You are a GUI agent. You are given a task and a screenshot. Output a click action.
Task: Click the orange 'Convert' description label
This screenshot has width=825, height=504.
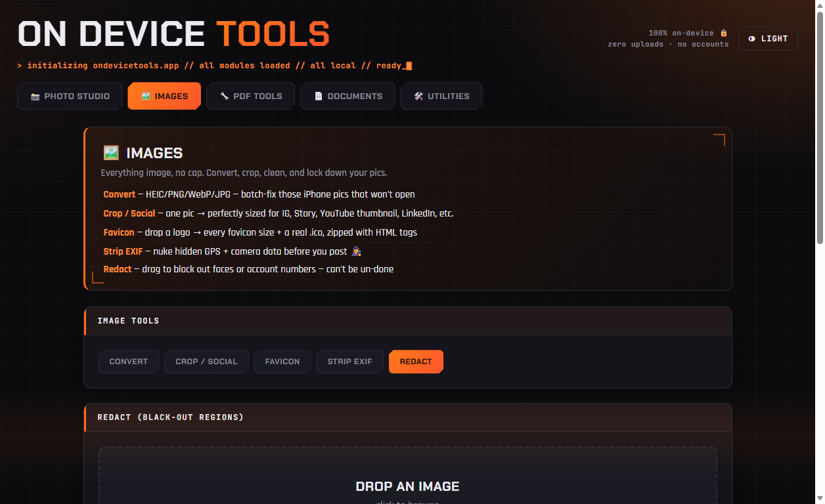pos(120,194)
